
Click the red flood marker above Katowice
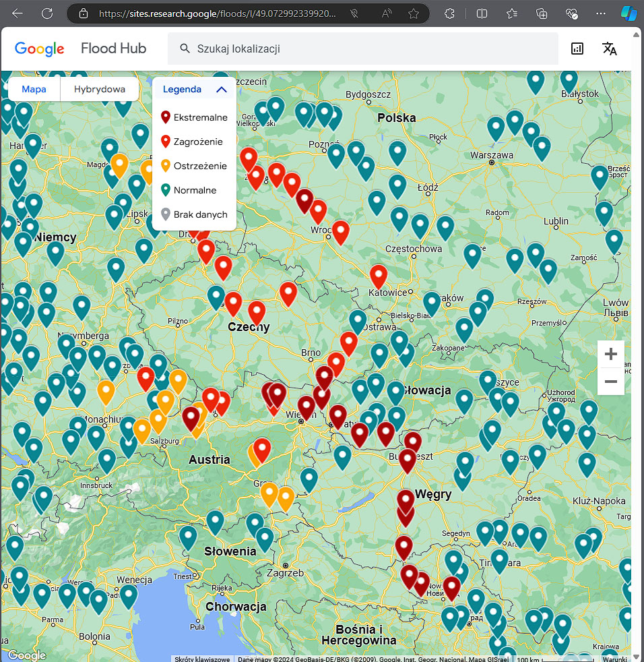click(379, 276)
